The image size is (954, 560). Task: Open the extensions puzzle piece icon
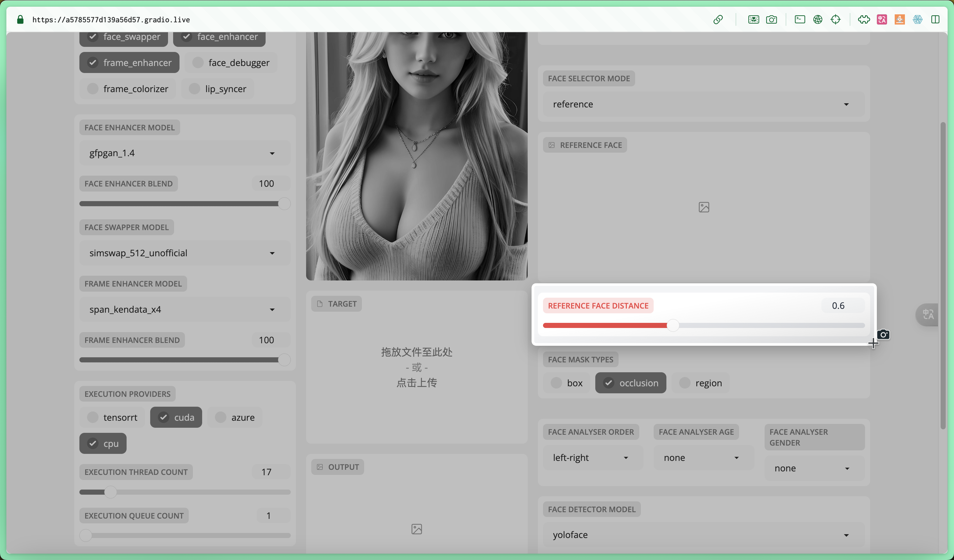click(x=863, y=20)
